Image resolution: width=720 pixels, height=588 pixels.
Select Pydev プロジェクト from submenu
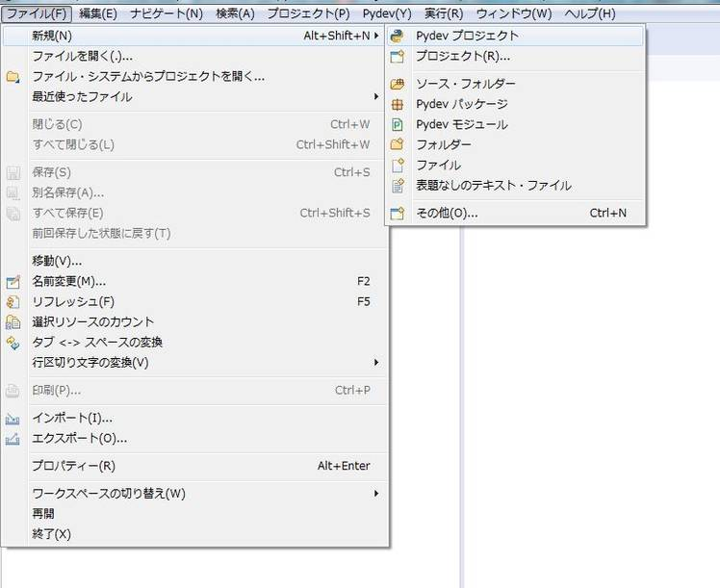tap(515, 36)
